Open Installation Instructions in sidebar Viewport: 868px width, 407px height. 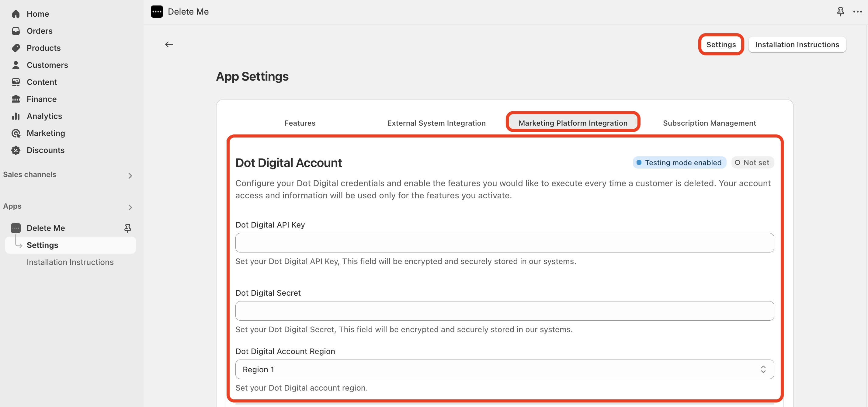click(x=70, y=262)
